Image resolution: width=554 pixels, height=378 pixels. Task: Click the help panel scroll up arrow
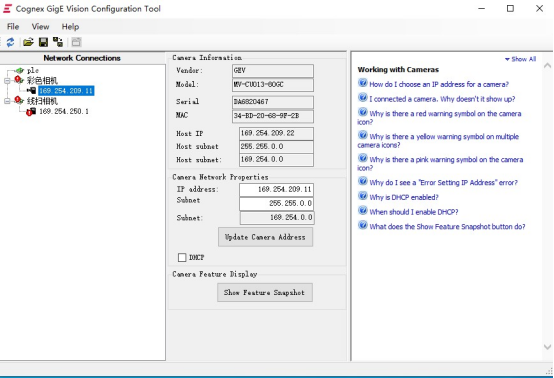point(547,65)
